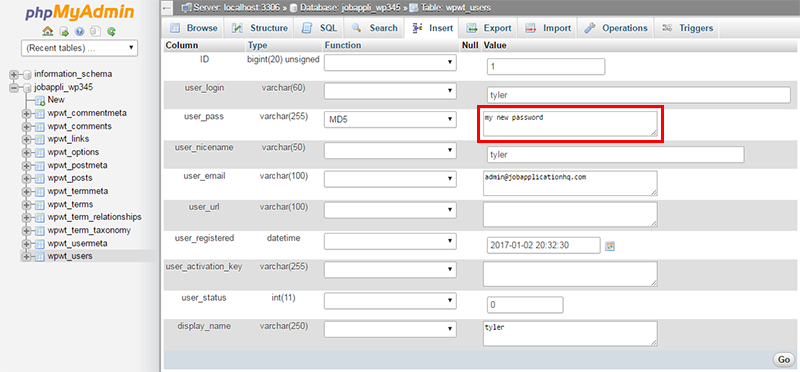Click the left arrow icon before Server breadcrumb

coord(167,8)
